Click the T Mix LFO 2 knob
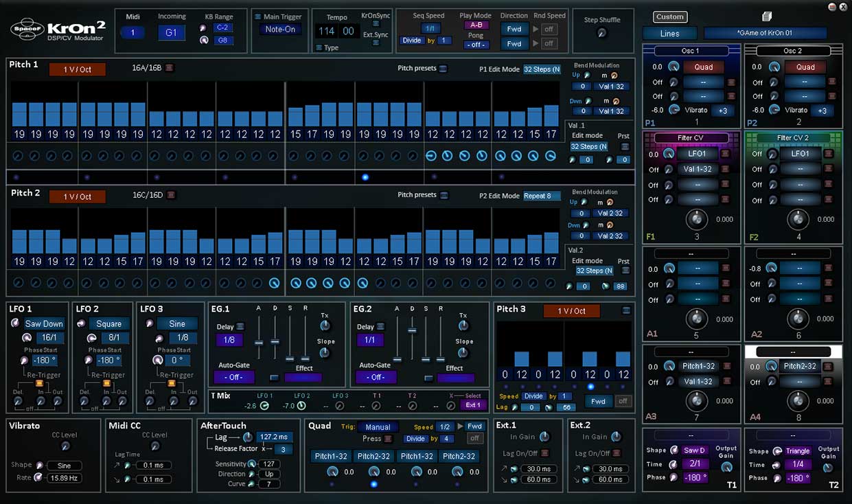The image size is (852, 504). 301,406
